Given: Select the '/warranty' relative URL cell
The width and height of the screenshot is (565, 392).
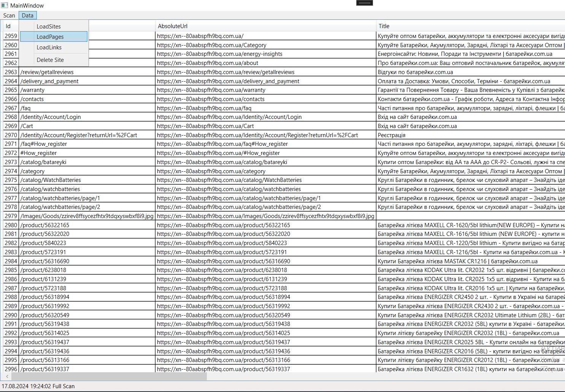Looking at the screenshot, I should (87, 90).
